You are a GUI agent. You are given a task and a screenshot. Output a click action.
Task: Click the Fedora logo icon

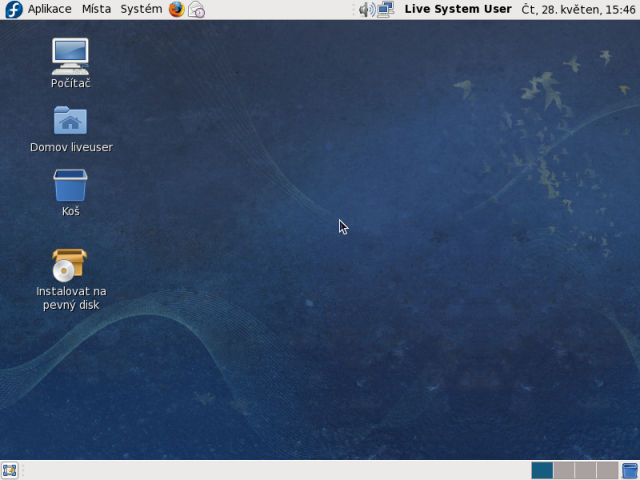point(13,9)
